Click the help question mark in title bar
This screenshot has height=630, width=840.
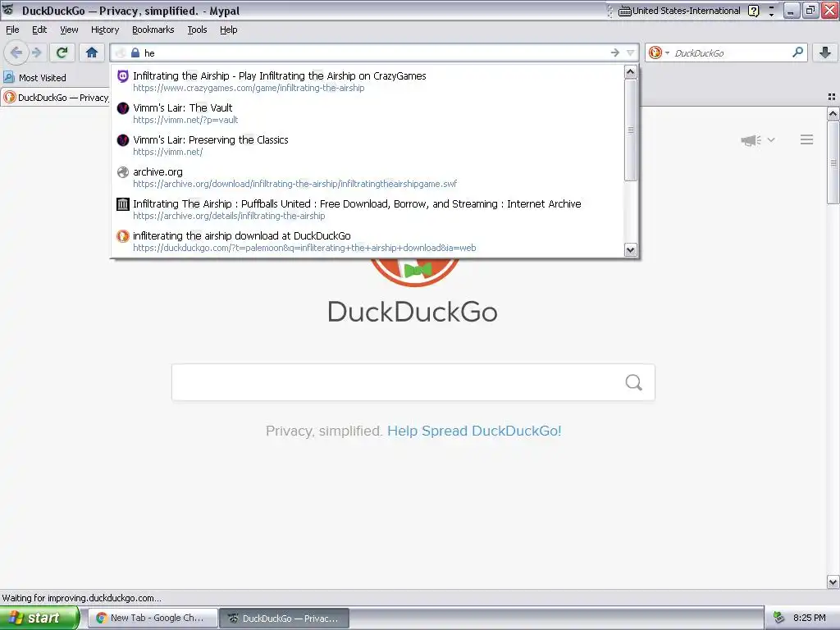point(753,11)
